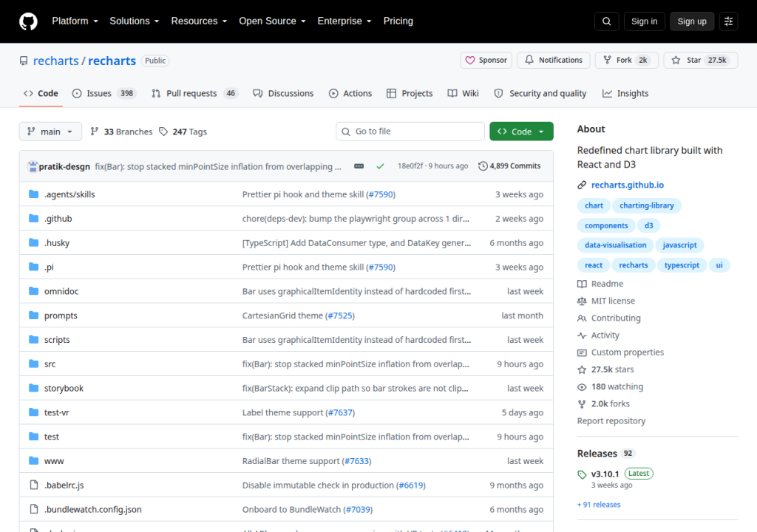Click the .github folder icon
Viewport: 757px width, 532px height.
pyautogui.click(x=33, y=218)
